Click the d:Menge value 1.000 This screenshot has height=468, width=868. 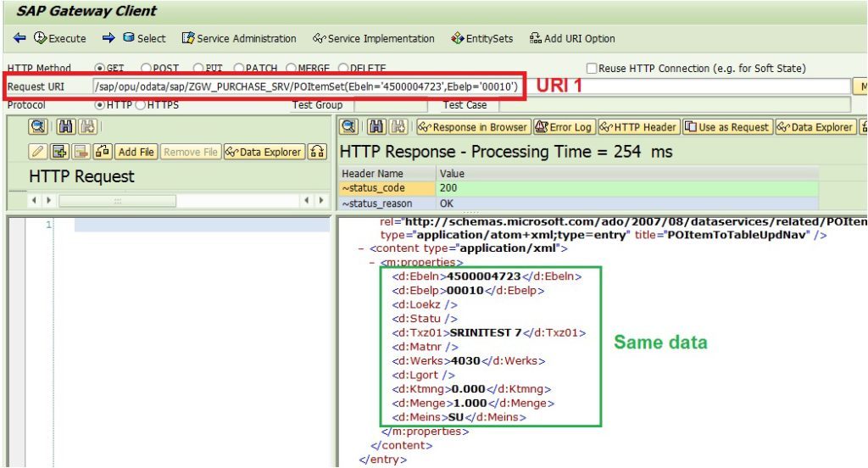(x=470, y=404)
